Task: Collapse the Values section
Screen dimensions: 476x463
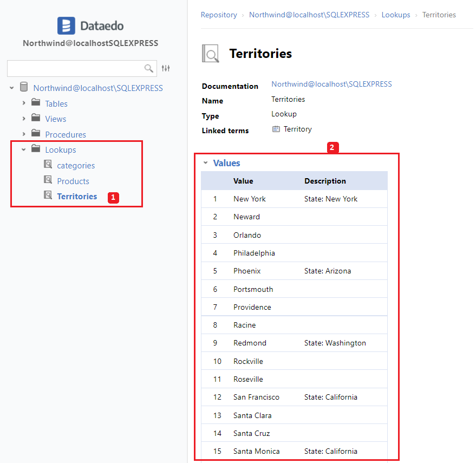Action: click(205, 162)
